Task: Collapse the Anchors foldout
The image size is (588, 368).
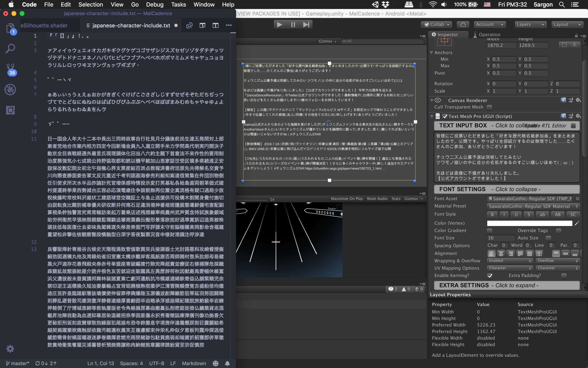Action: click(x=432, y=53)
